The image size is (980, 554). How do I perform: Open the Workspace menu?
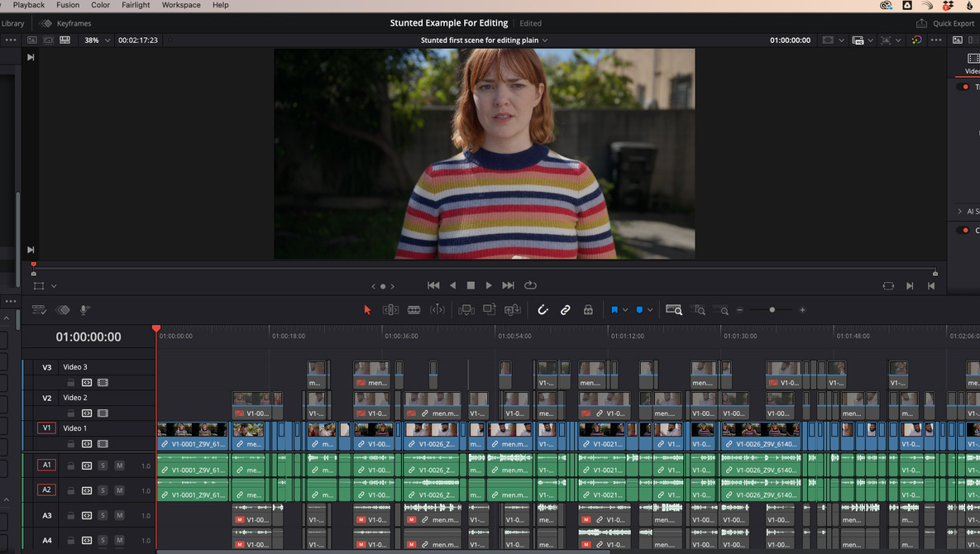click(180, 5)
